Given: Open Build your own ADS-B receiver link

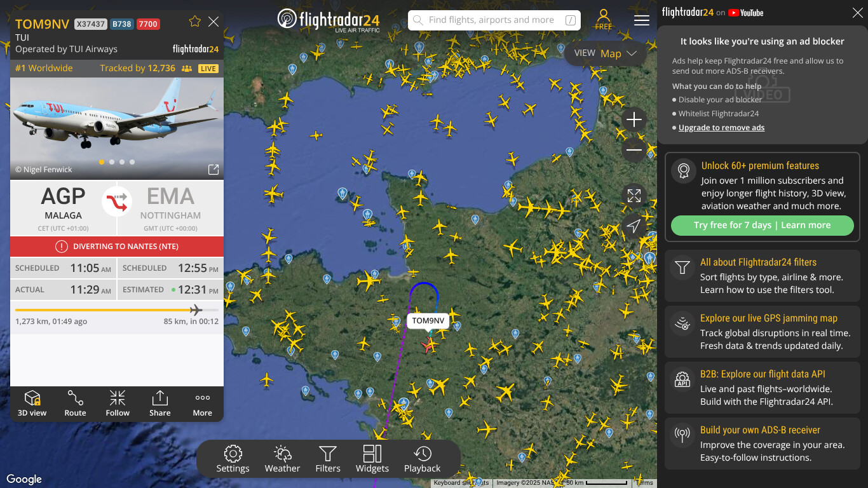Looking at the screenshot, I should pyautogui.click(x=763, y=444).
